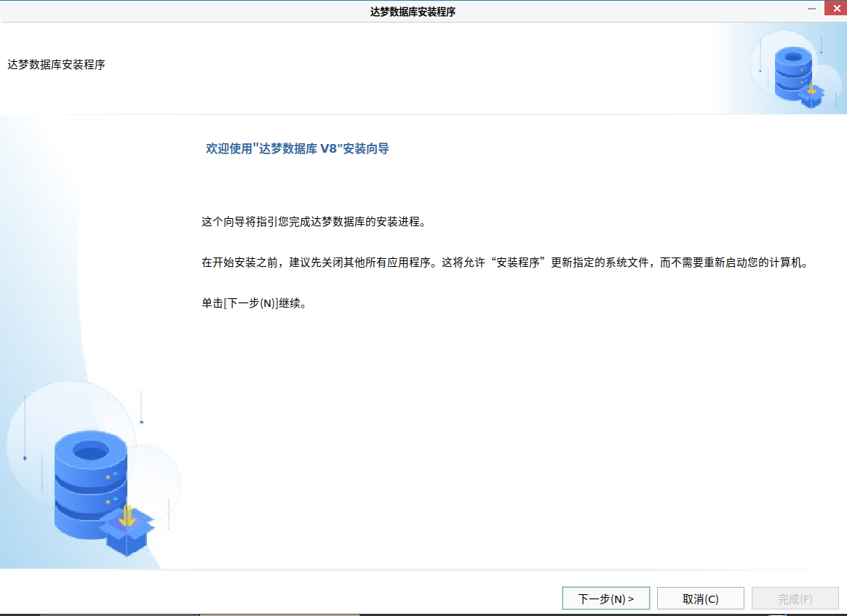847x616 pixels.
Task: Click the paragraph starting 在开始安装之前
Action: [x=506, y=263]
